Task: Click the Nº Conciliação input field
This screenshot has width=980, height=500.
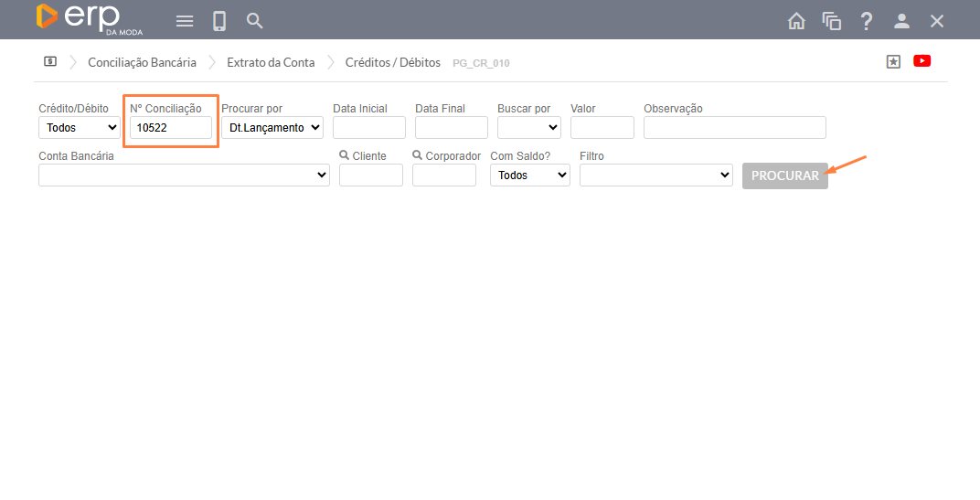Action: tap(171, 128)
